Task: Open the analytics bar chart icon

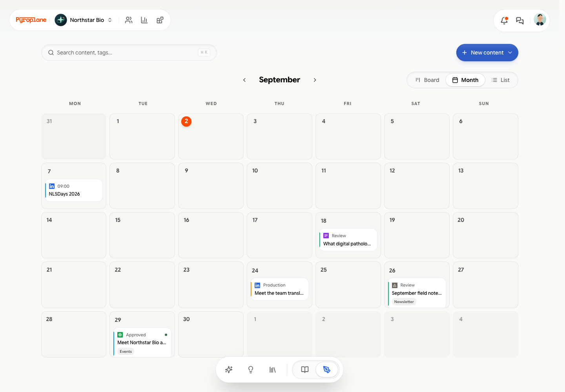Action: point(144,20)
